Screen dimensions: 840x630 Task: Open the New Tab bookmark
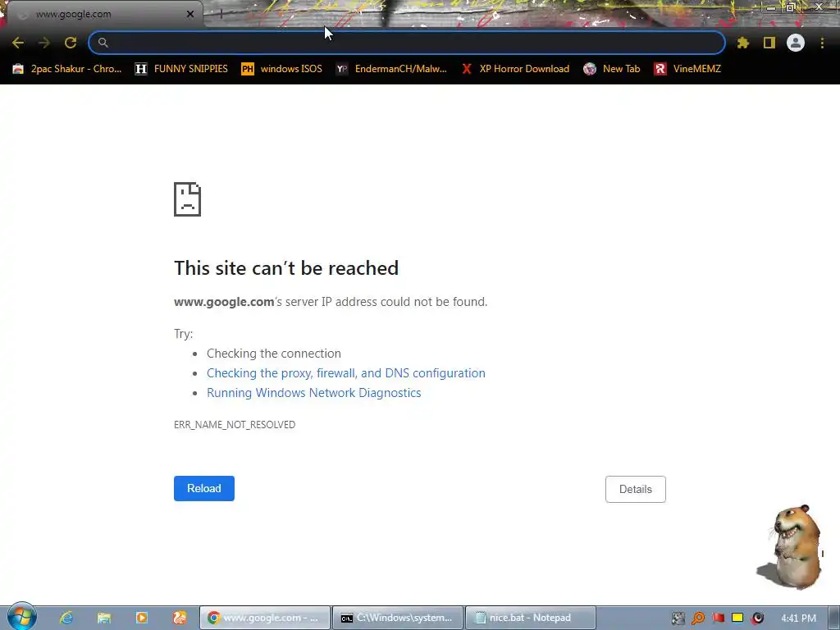point(612,69)
